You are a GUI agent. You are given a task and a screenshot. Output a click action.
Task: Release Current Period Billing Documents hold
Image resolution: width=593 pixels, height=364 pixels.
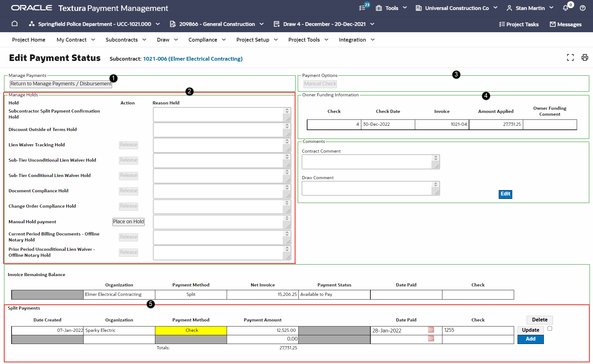click(x=128, y=237)
